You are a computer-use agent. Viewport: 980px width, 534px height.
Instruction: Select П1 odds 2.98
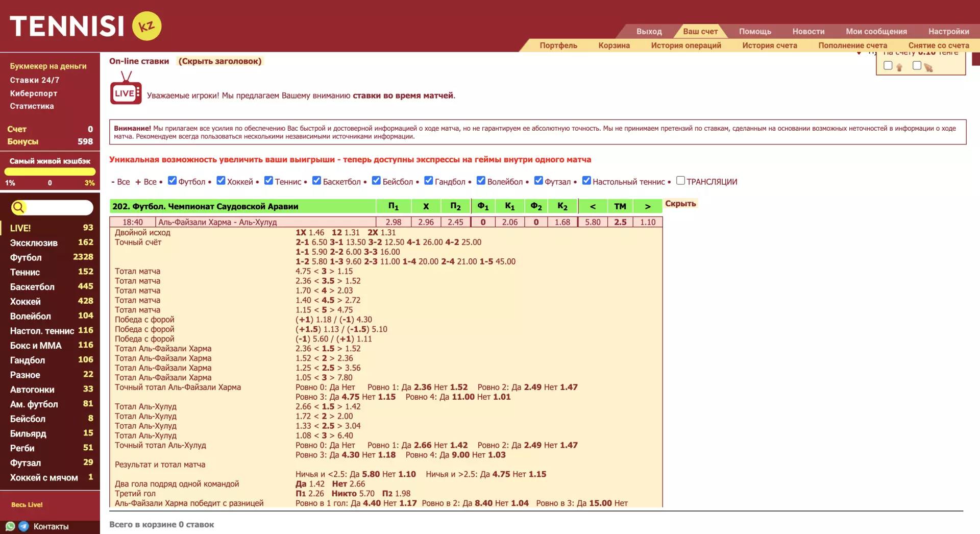coord(394,222)
